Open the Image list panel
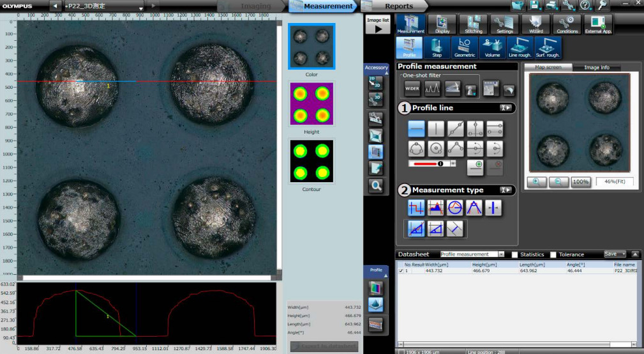This screenshot has height=354, width=644. click(x=378, y=25)
